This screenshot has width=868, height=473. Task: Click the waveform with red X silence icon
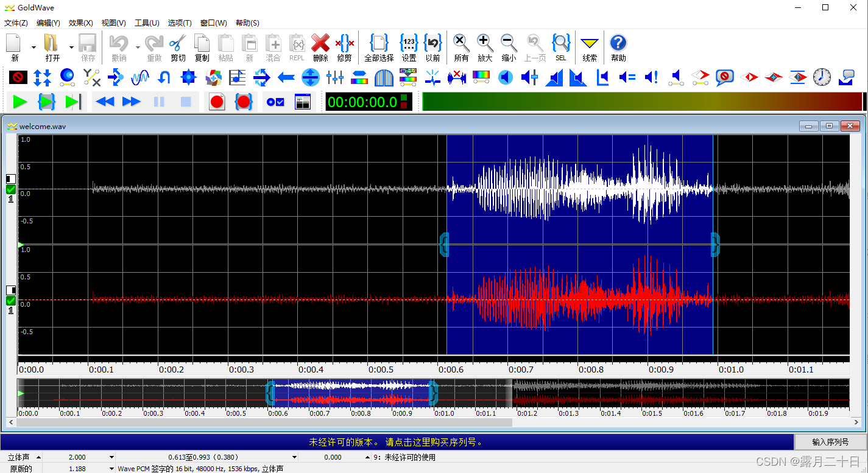tap(457, 77)
